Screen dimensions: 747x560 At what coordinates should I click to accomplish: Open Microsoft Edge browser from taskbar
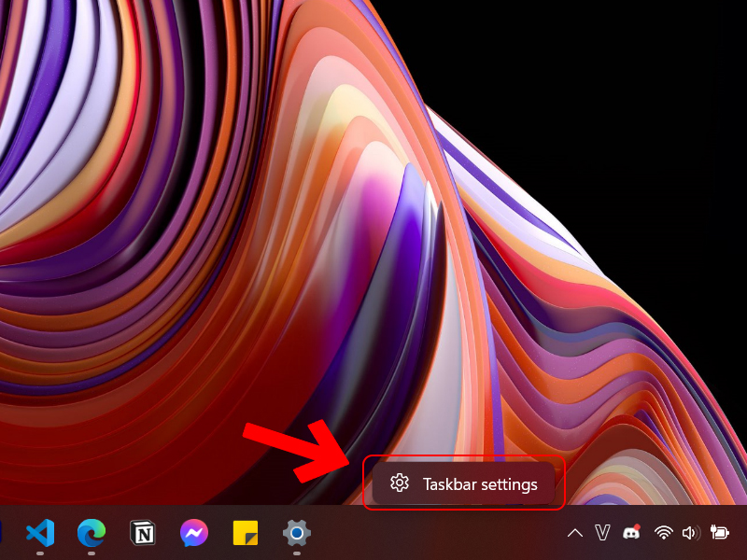click(x=92, y=532)
